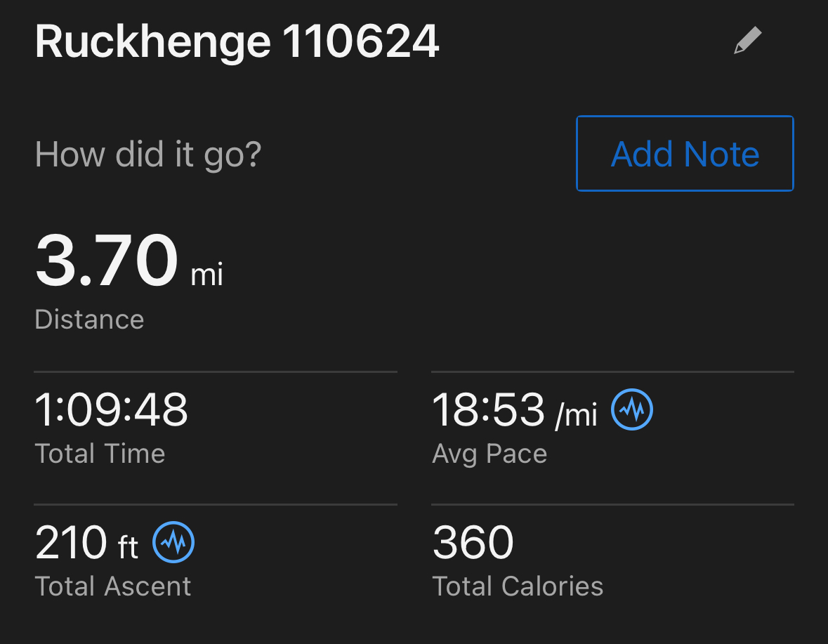Select the Ruckhenge 110624 activity title
Viewport: 828px width, 644px height.
(x=237, y=41)
